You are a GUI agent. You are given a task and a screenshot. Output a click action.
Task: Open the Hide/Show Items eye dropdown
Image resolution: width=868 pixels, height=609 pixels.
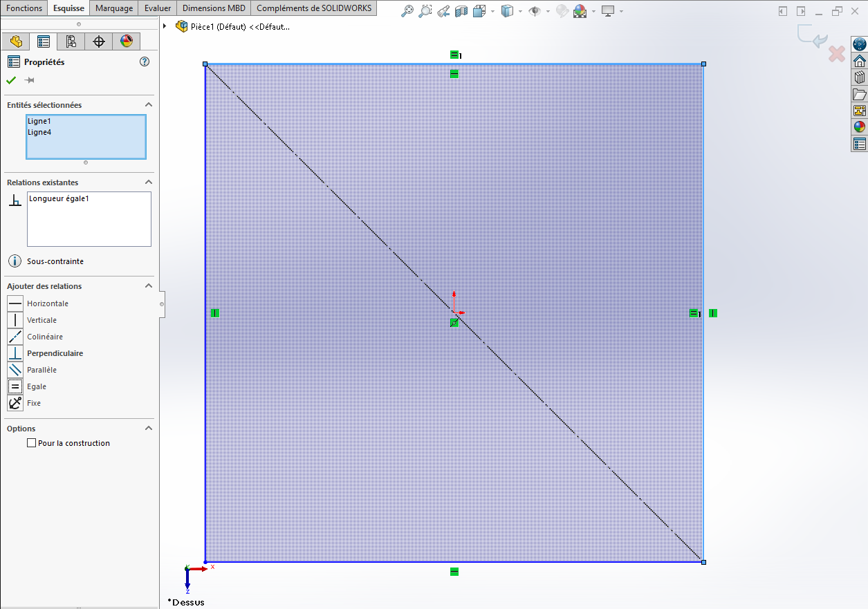coord(548,12)
